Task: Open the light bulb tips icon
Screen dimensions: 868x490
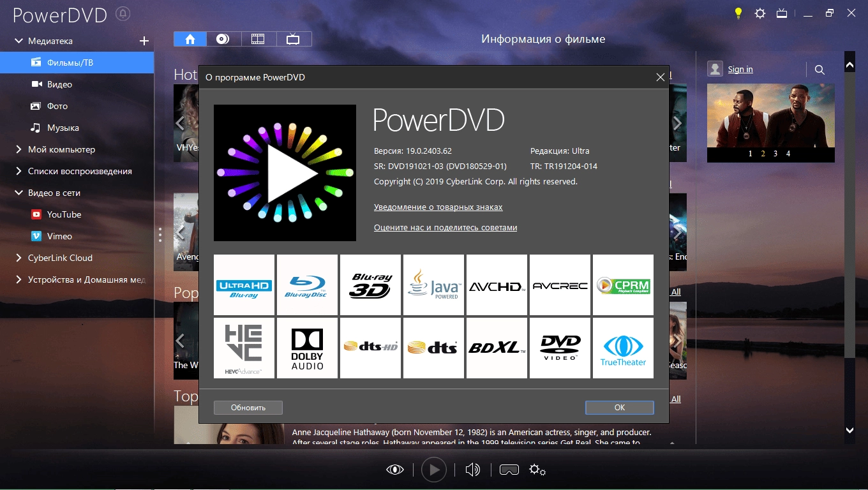Action: click(738, 13)
